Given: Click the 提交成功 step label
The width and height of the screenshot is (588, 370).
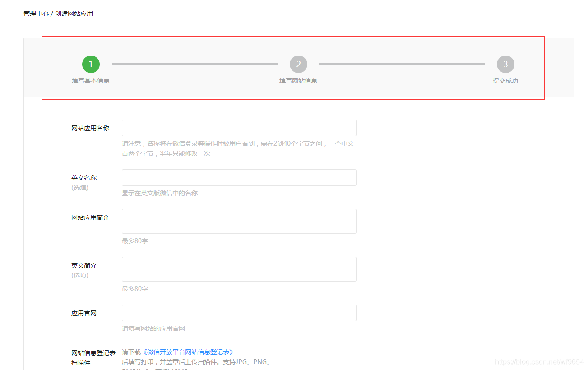Looking at the screenshot, I should [x=505, y=81].
